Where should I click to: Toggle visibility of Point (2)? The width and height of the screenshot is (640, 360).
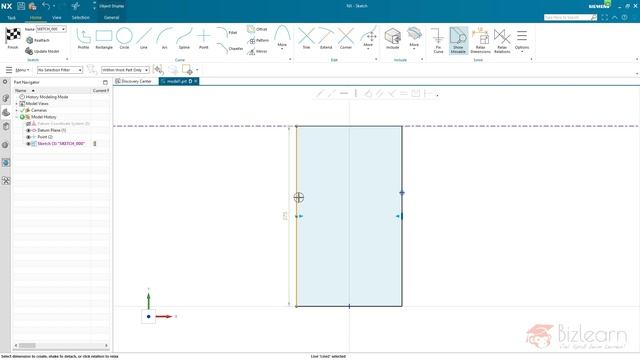click(x=28, y=137)
